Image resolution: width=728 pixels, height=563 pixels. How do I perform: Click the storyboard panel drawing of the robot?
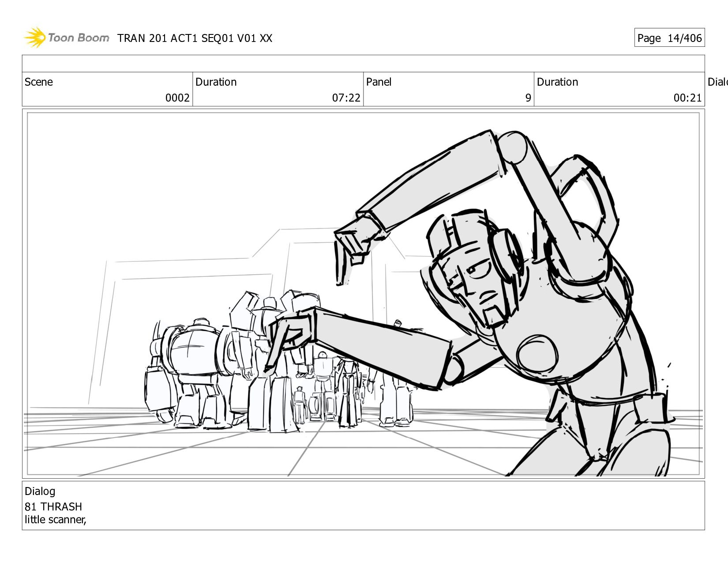click(x=364, y=294)
